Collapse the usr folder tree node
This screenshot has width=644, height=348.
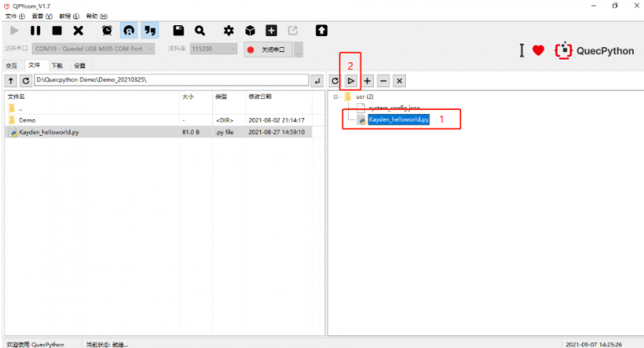coord(335,96)
